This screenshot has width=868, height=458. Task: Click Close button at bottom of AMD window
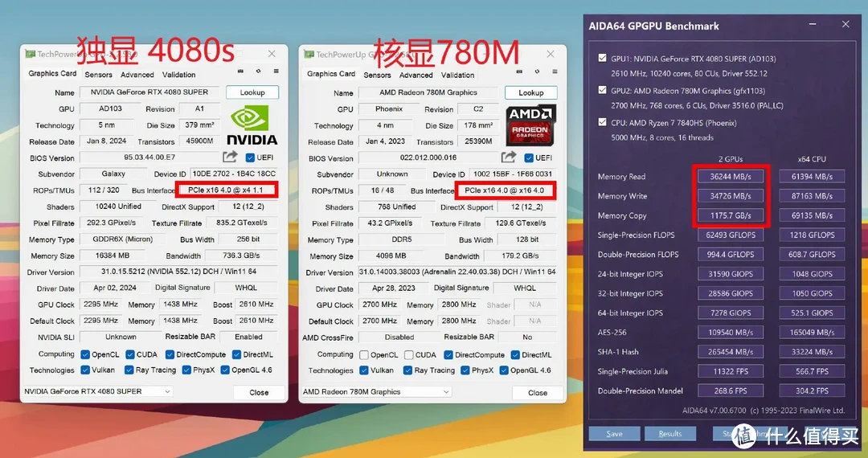coord(538,393)
